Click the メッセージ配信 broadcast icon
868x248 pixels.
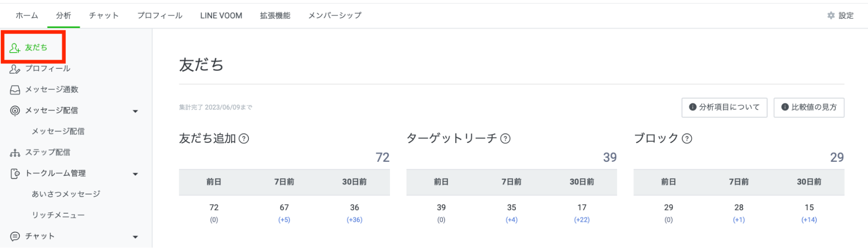click(15, 111)
